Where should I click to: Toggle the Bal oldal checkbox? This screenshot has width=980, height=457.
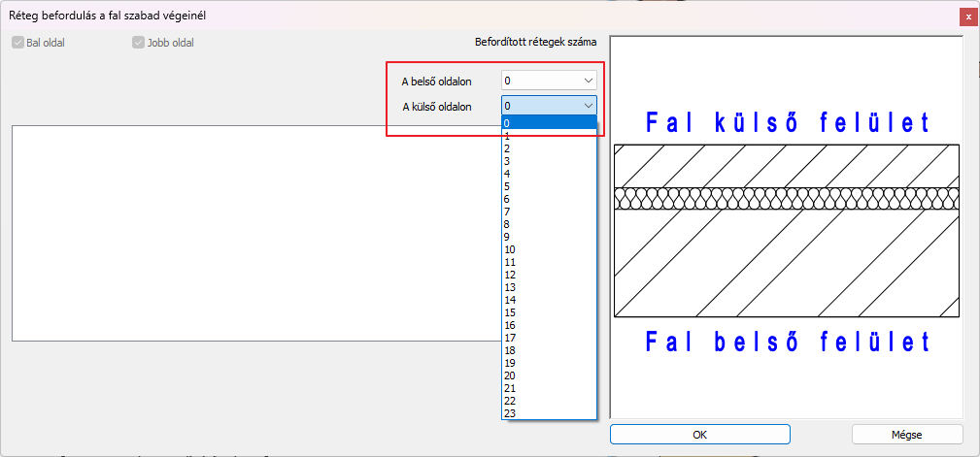[18, 43]
